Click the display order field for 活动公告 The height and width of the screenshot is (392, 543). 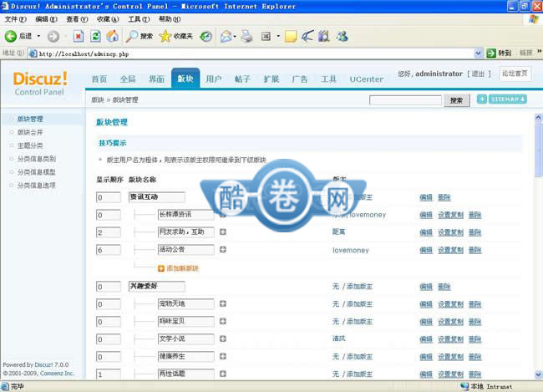[109, 250]
